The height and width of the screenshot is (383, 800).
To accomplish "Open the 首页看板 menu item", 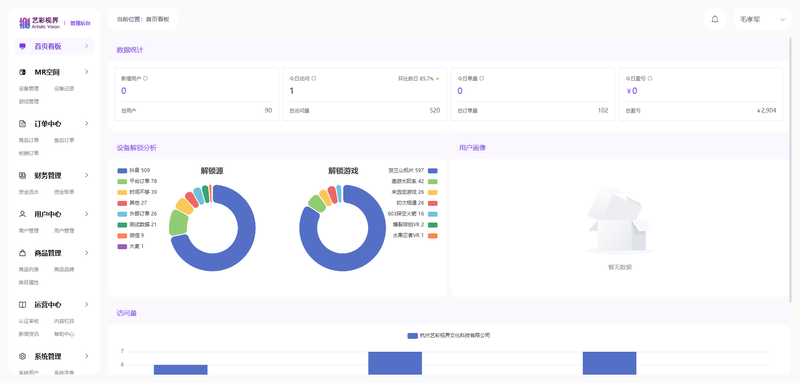I will click(54, 46).
